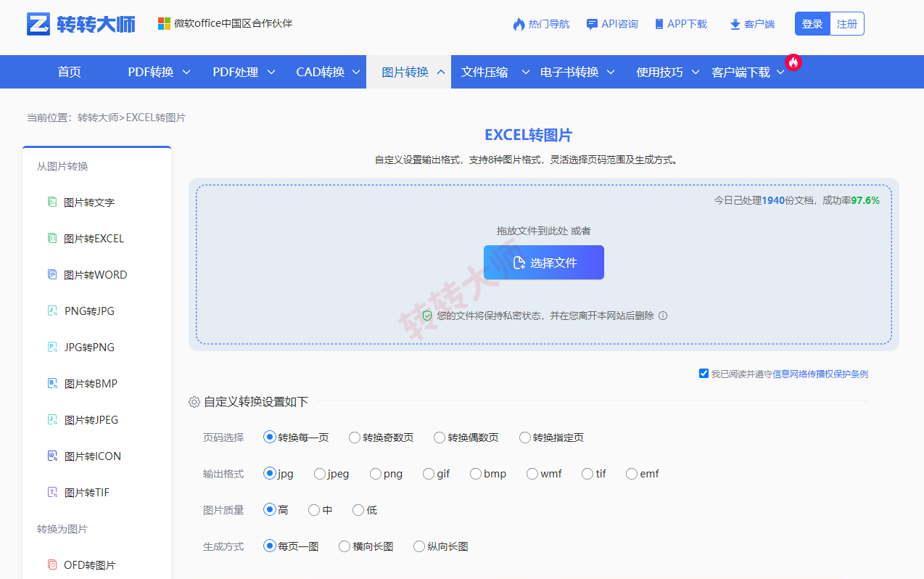Click the PNG转JPG sidebar icon
924x579 pixels.
click(x=52, y=311)
